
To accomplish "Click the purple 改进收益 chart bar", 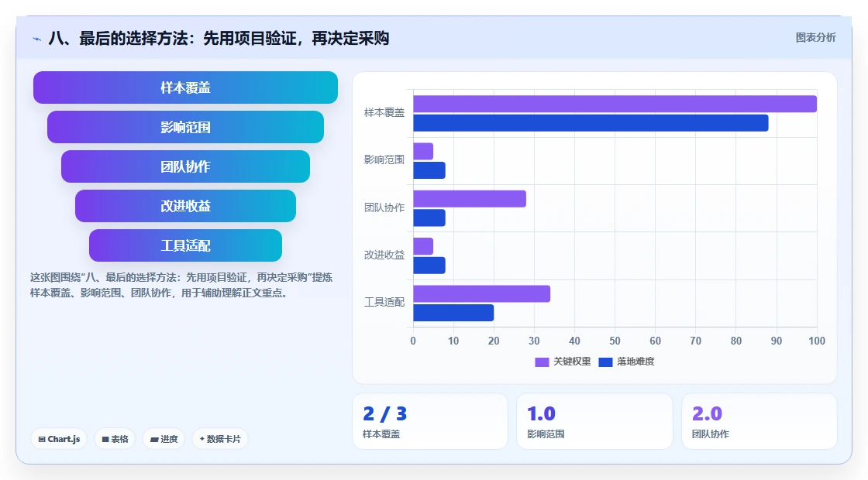I will [x=423, y=247].
